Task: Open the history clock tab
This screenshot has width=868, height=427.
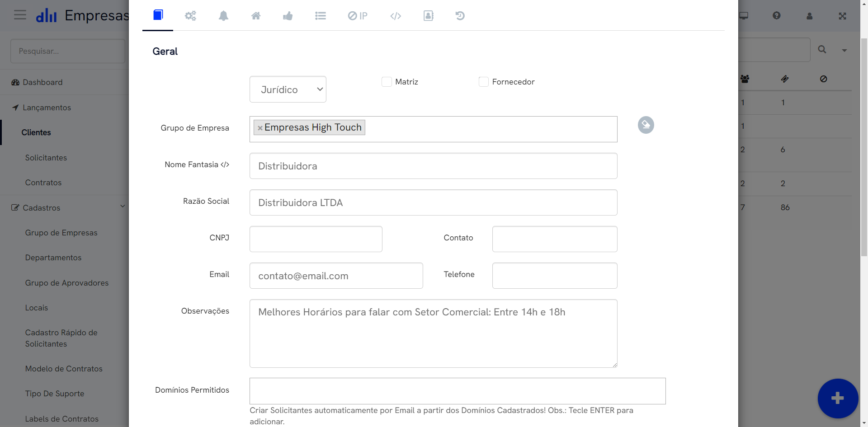Action: coord(460,16)
